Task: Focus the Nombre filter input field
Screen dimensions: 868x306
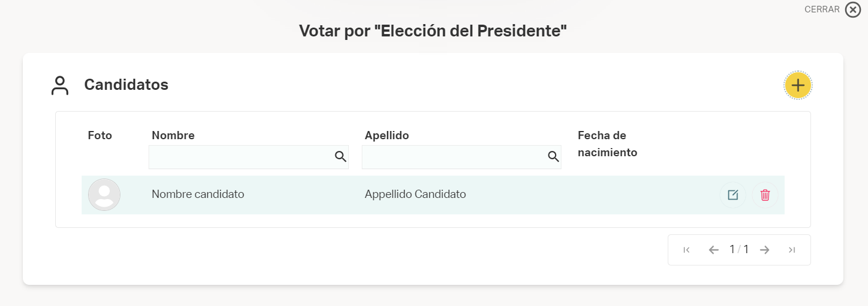Action: coord(248,157)
